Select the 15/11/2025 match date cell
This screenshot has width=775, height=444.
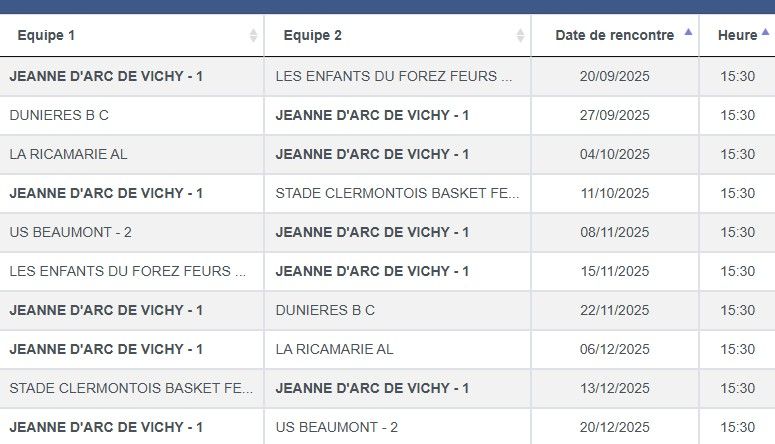click(615, 271)
